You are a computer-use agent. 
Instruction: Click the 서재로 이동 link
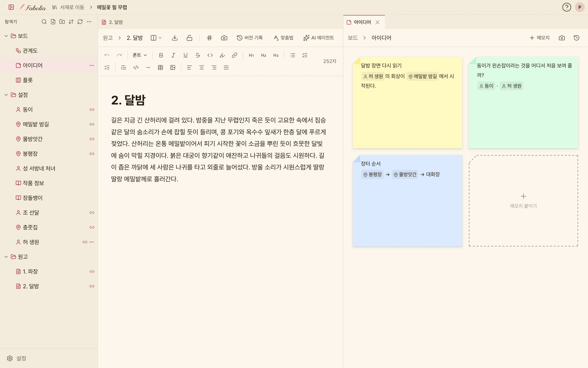click(x=68, y=7)
